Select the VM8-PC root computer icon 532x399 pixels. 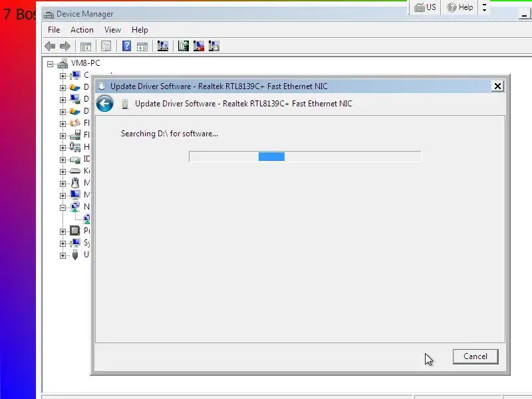pyautogui.click(x=63, y=63)
